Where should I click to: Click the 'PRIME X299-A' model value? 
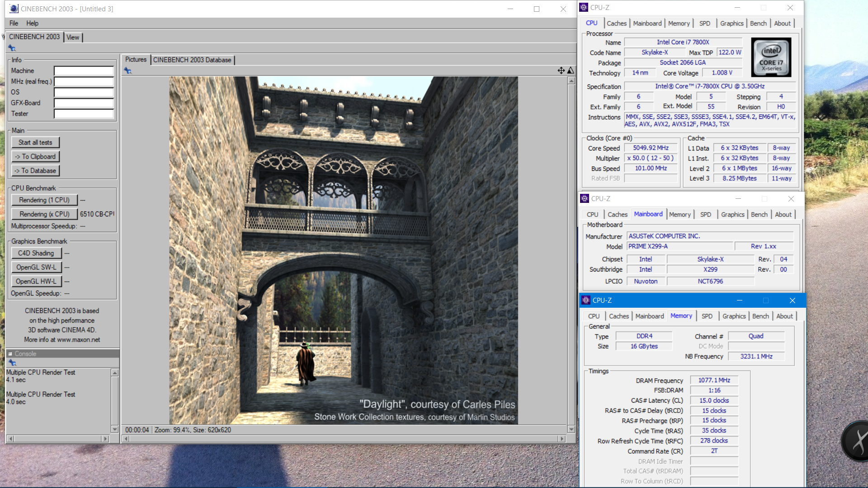tap(679, 246)
